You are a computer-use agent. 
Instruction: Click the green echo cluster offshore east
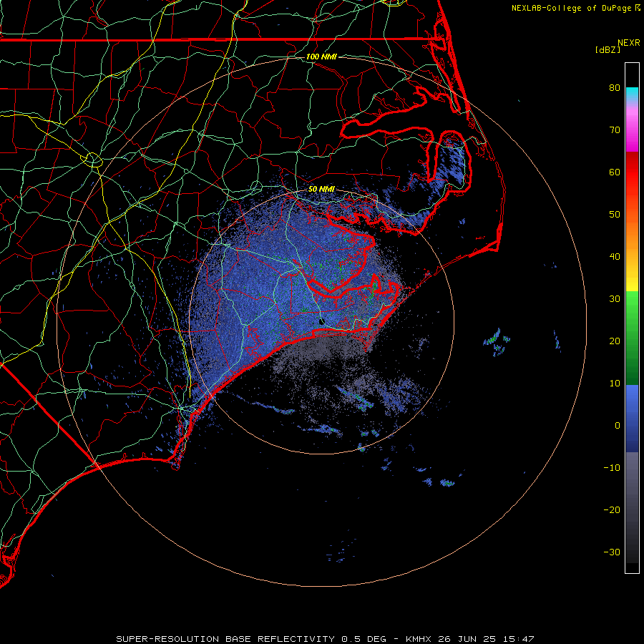click(x=496, y=341)
